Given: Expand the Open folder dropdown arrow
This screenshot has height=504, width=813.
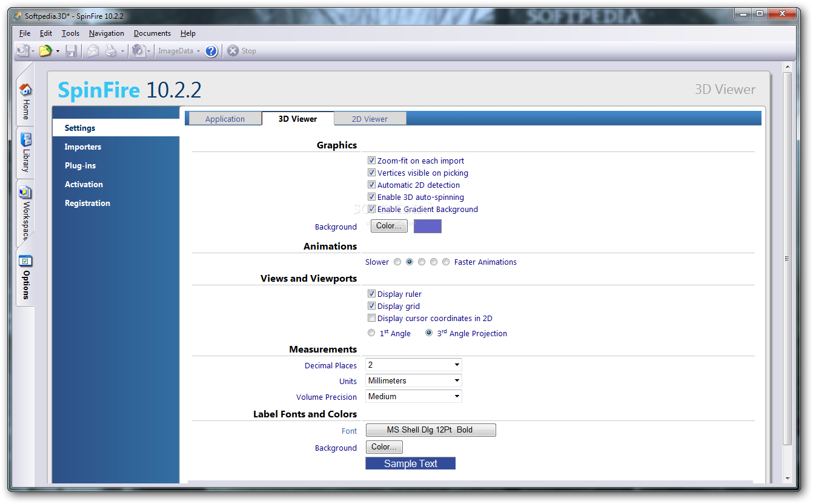Looking at the screenshot, I should tap(58, 51).
